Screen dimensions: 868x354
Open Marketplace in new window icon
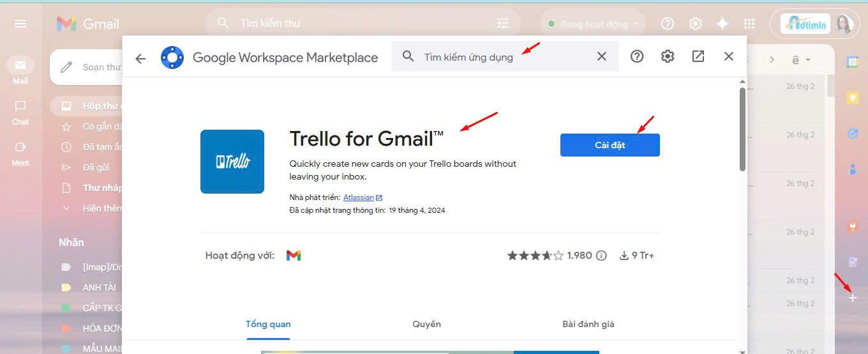(x=698, y=56)
